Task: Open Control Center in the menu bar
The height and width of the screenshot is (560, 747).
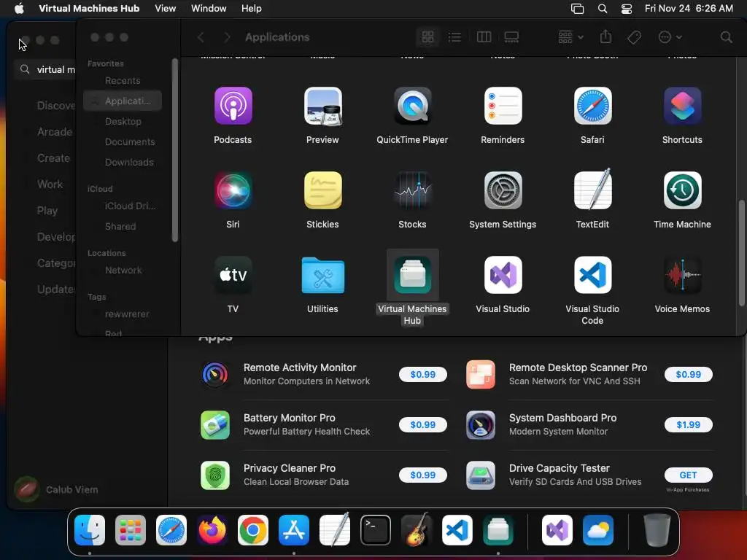Action: click(x=627, y=9)
